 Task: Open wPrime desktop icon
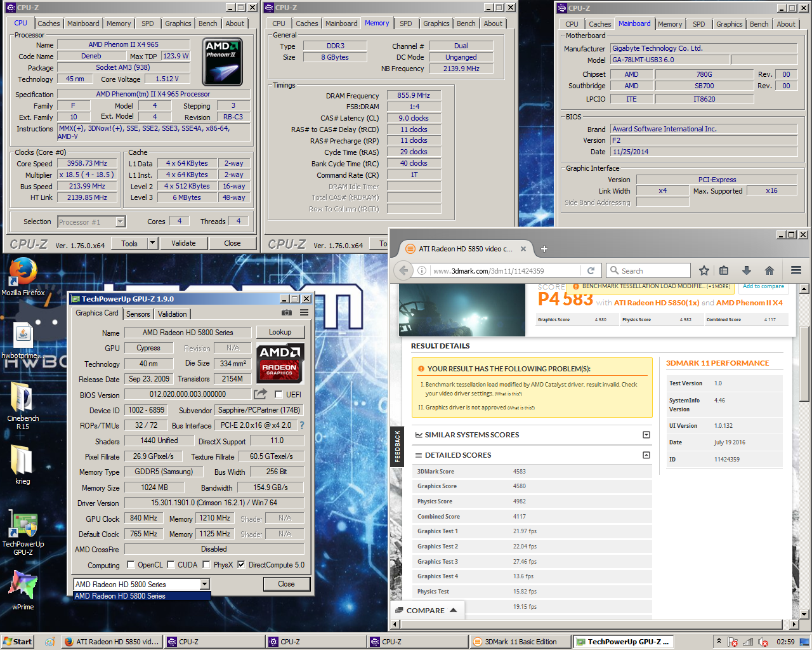pyautogui.click(x=23, y=590)
